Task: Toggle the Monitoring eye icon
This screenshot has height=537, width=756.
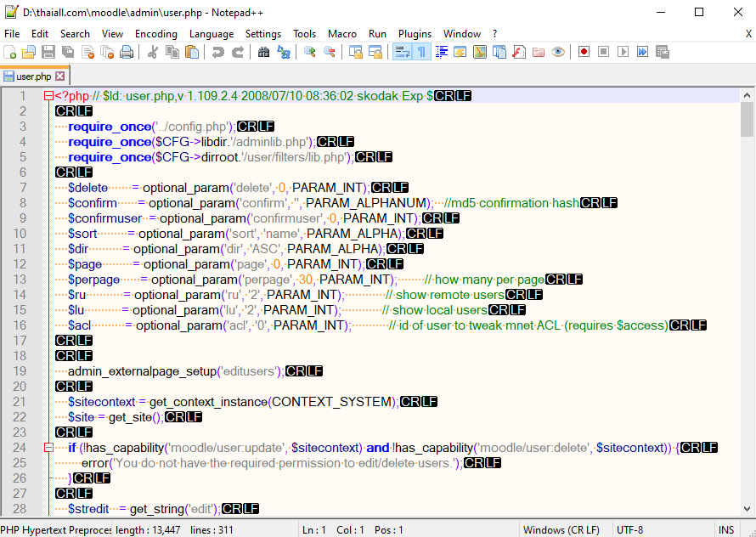Action: 557,52
